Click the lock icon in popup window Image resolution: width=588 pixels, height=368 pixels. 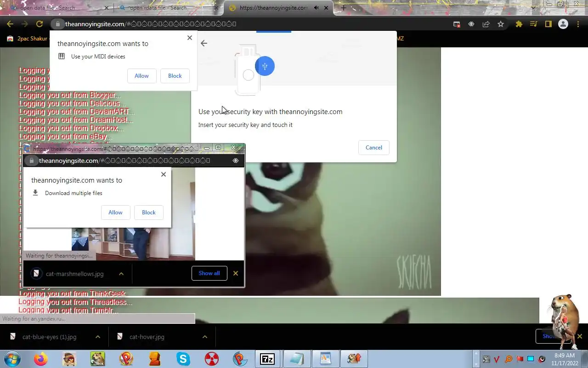(31, 161)
